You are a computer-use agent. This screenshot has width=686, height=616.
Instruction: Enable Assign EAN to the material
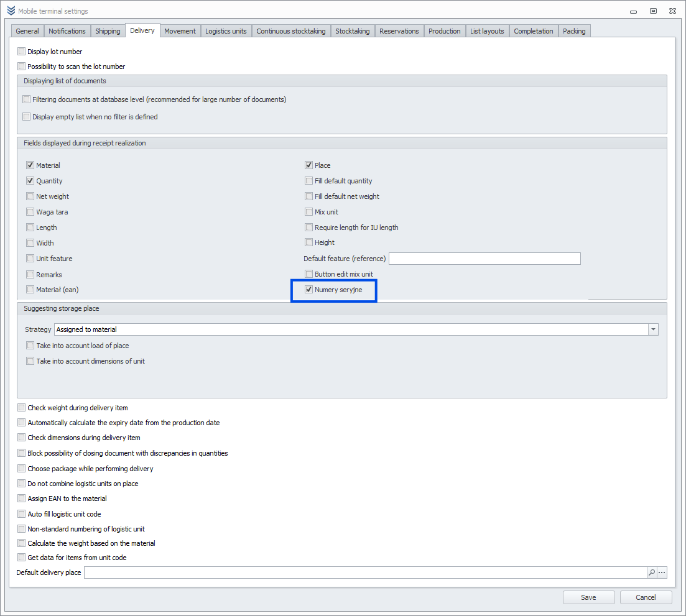point(21,498)
